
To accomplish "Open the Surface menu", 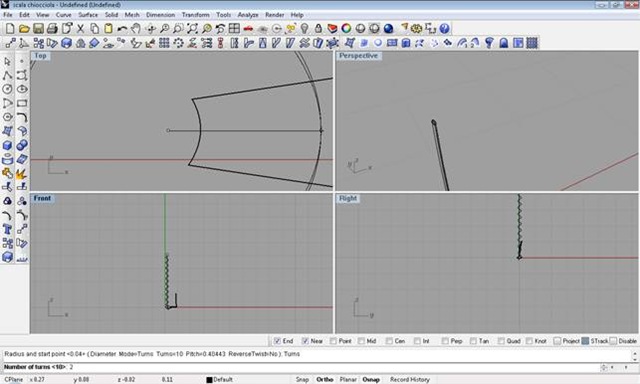I will point(88,15).
